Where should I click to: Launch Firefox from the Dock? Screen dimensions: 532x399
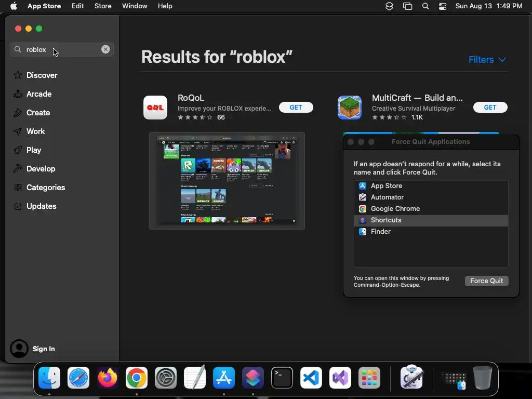(x=108, y=378)
